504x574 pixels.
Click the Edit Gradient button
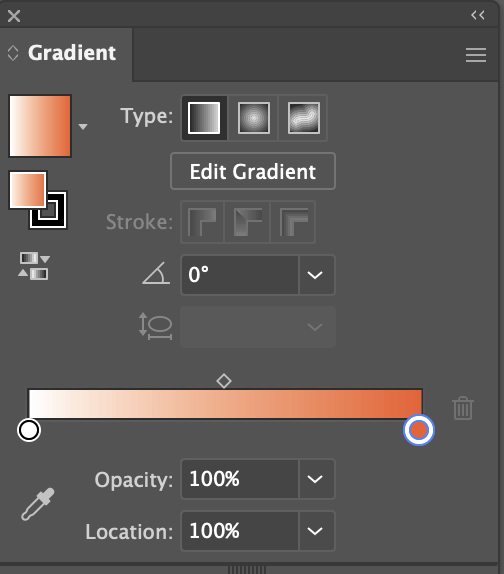[x=253, y=171]
